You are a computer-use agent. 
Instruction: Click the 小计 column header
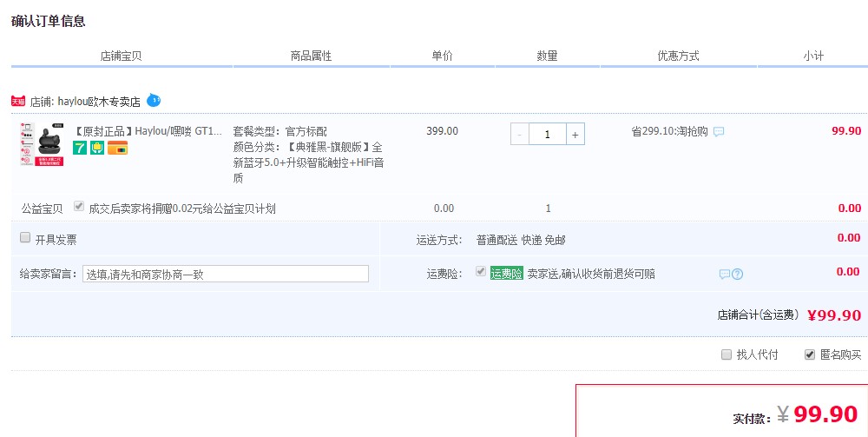pyautogui.click(x=814, y=56)
